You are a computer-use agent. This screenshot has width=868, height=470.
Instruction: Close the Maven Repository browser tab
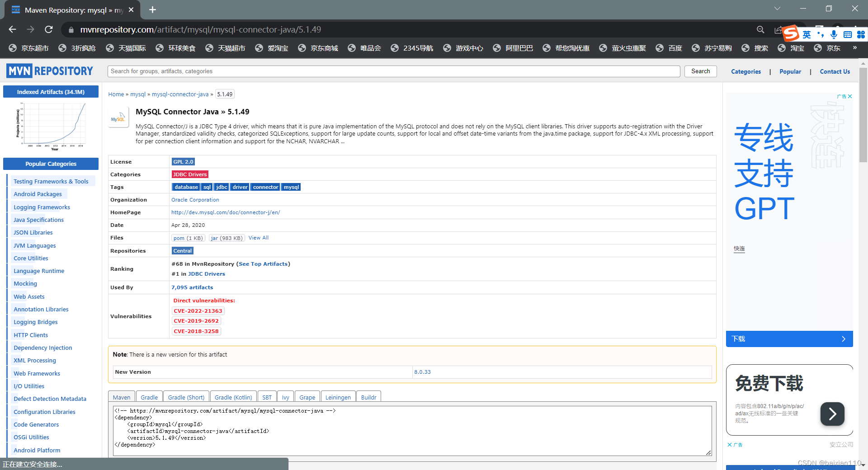(131, 9)
